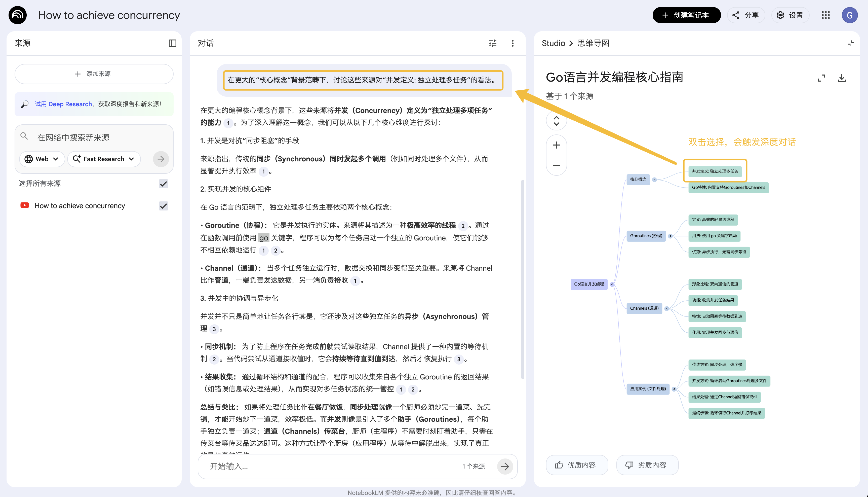Screen dimensions: 868x497
Task: Open the Fast Research mode dropdown
Action: click(x=104, y=159)
